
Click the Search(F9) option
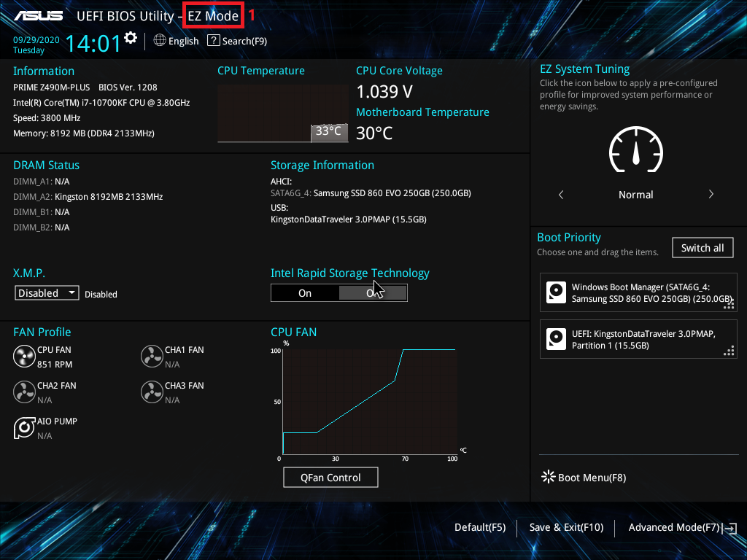point(236,41)
